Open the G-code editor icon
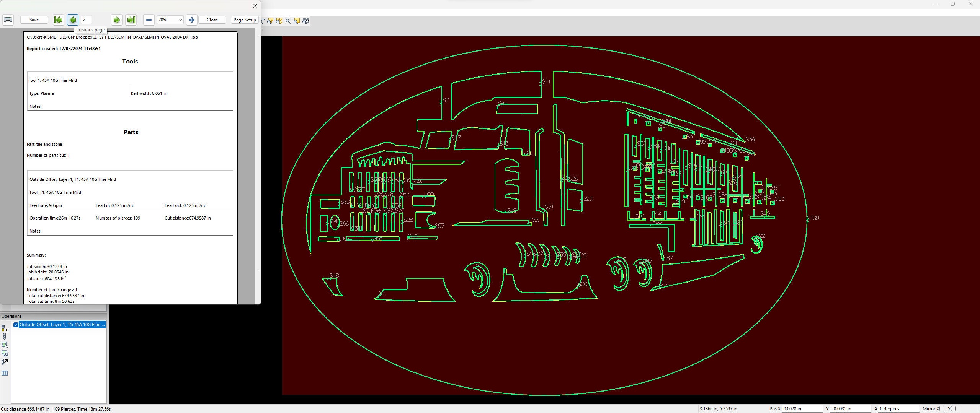The image size is (980, 413). [5, 345]
